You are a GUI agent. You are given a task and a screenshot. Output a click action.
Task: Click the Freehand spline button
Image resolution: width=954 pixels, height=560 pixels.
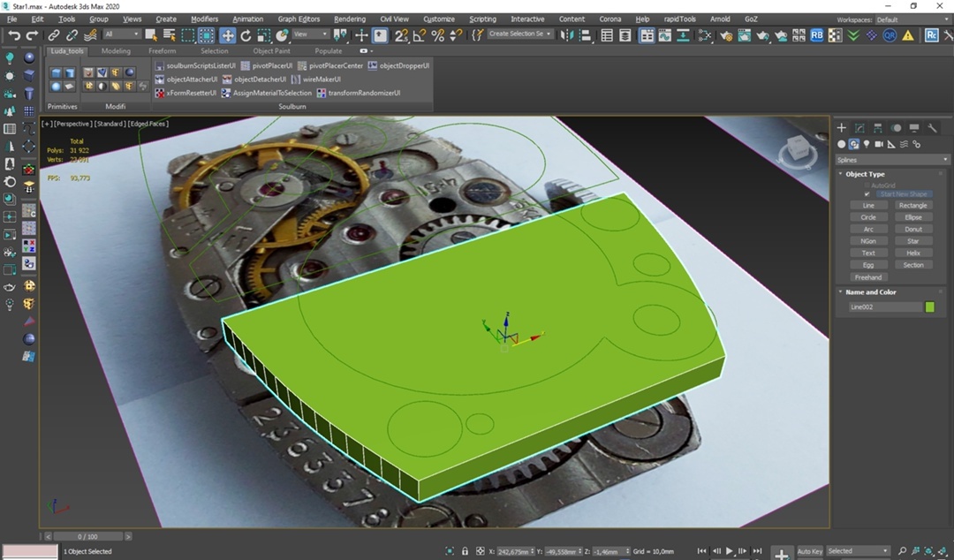(868, 277)
